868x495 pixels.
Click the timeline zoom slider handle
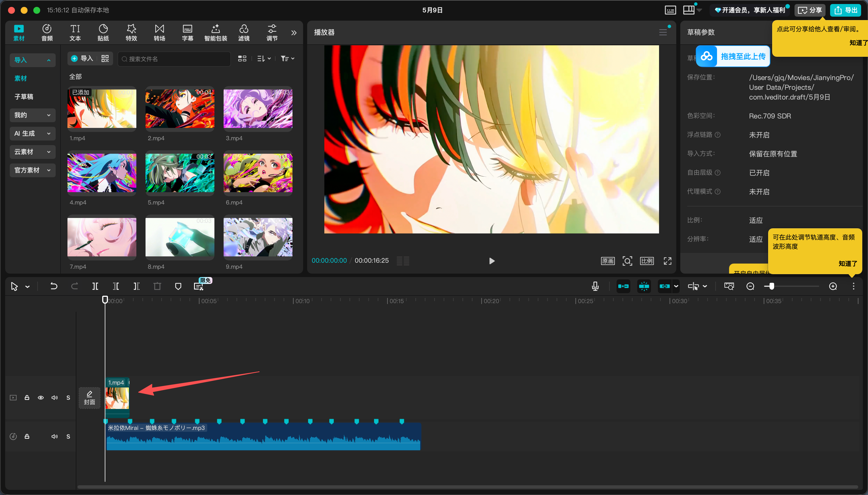(771, 286)
